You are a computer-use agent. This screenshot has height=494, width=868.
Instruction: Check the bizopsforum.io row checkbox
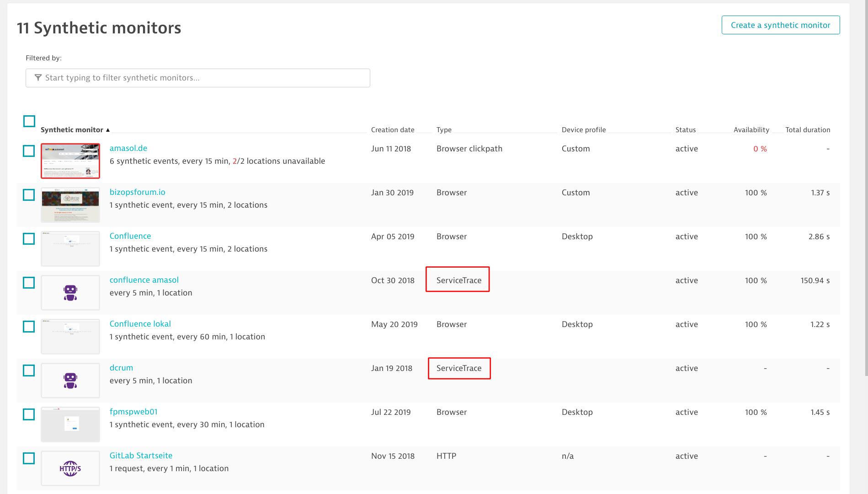coord(29,195)
